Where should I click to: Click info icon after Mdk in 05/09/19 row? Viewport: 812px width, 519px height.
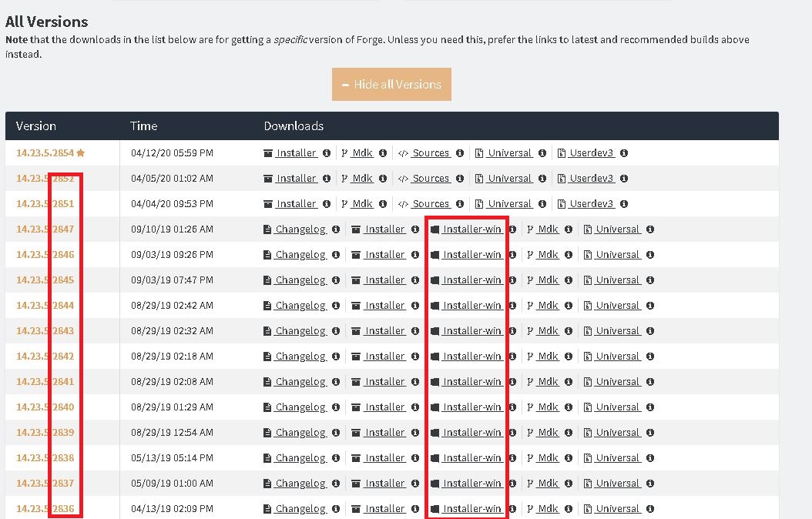tap(569, 483)
